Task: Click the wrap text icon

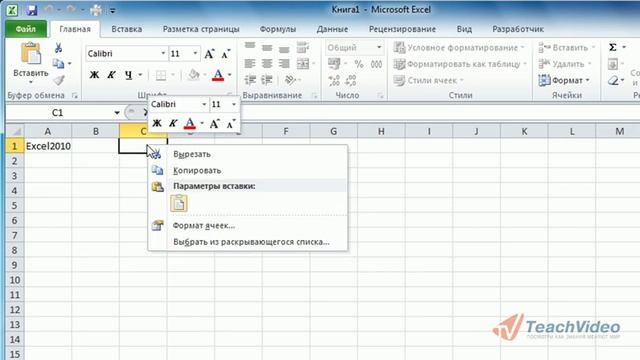Action: 302,47
